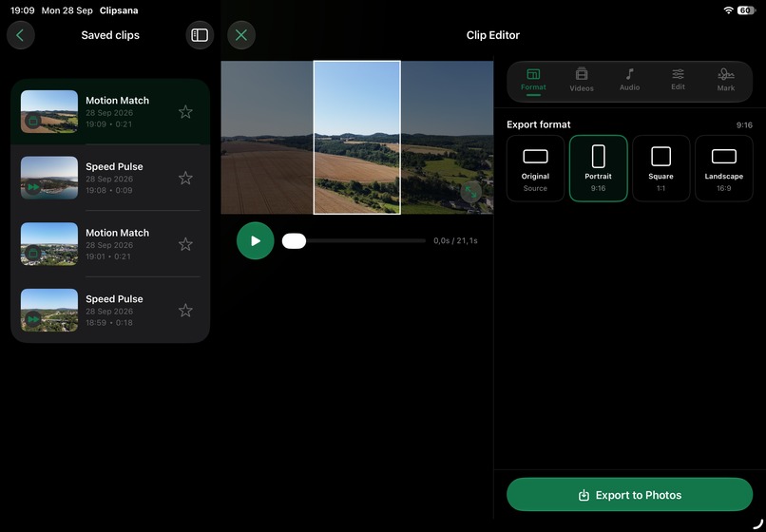Go back from Saved clips list
This screenshot has height=532, width=766.
(x=21, y=35)
